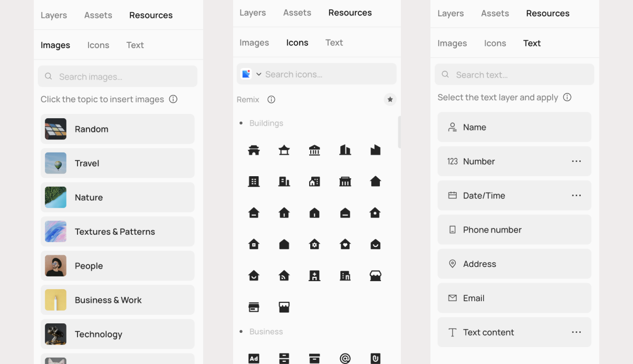Insert the bank building icon with columns
Image resolution: width=633 pixels, height=364 pixels.
tap(314, 150)
